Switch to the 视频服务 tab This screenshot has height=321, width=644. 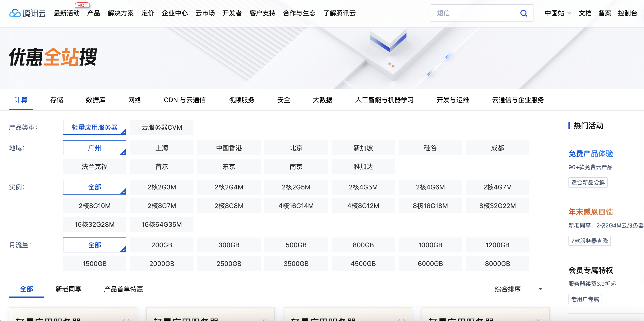[242, 100]
